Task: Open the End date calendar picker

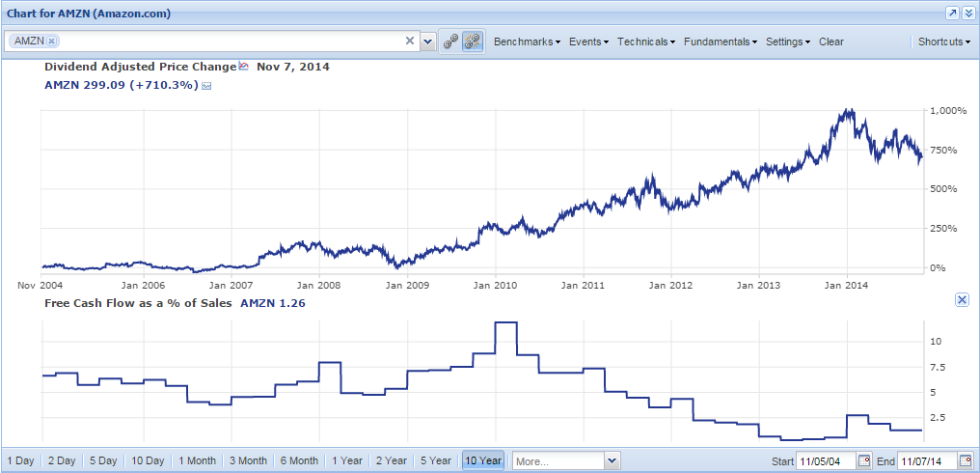Action: (966, 461)
